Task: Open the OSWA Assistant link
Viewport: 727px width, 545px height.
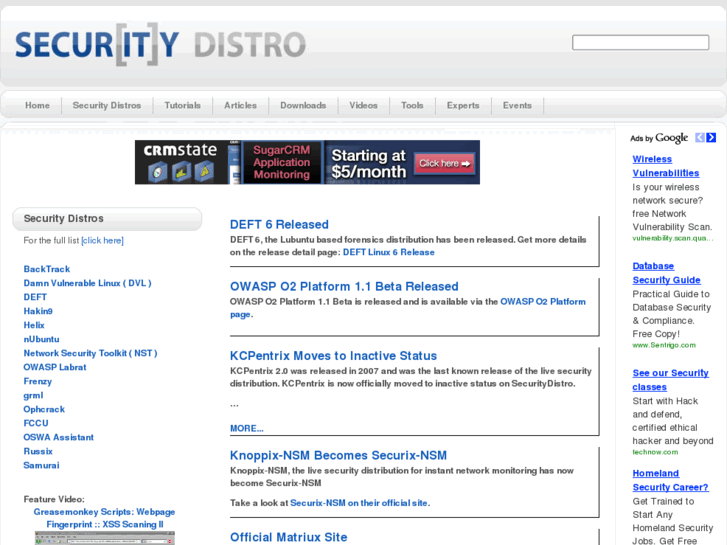Action: (58, 437)
